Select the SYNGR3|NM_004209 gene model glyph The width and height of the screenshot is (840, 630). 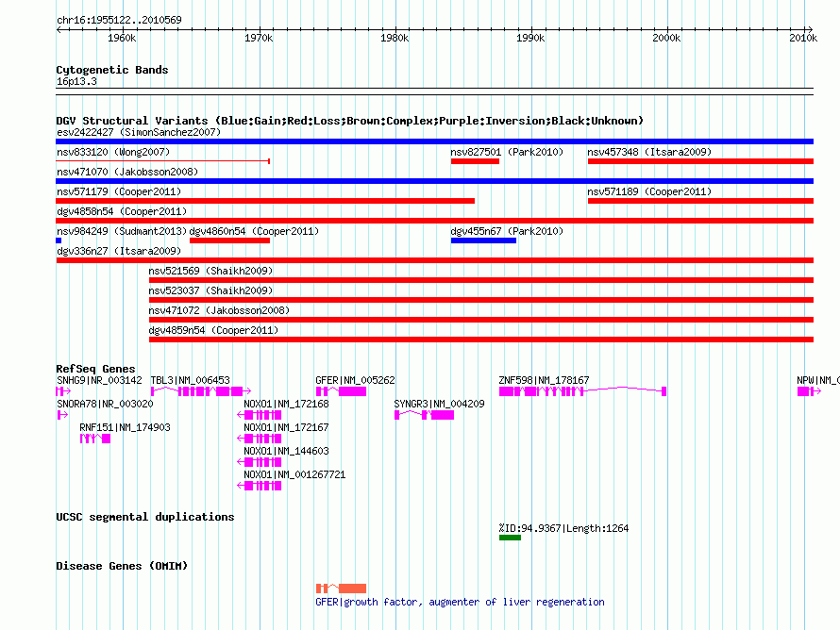click(x=425, y=415)
